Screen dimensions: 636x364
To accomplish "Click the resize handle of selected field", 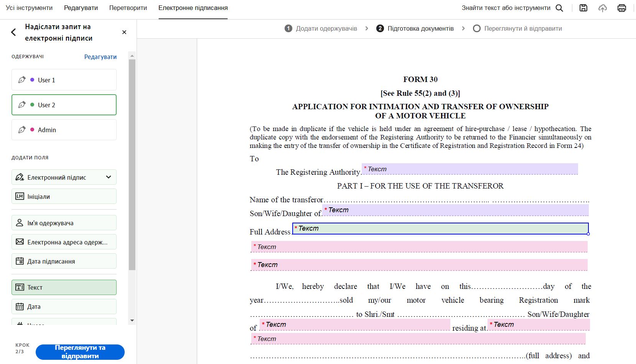I will 588,234.
